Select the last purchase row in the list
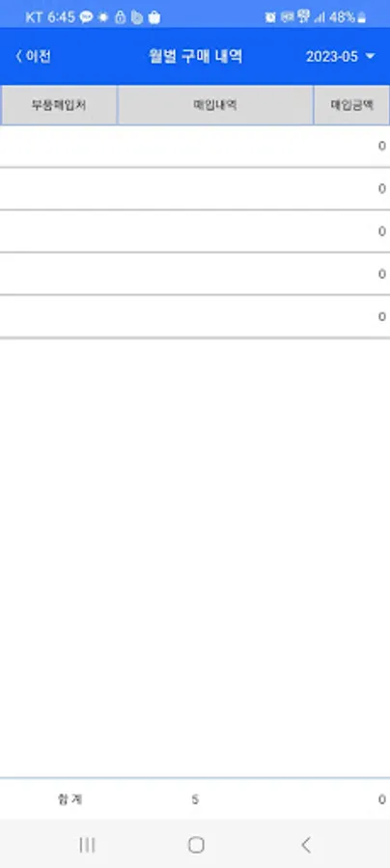The width and height of the screenshot is (390, 868). coord(195,316)
